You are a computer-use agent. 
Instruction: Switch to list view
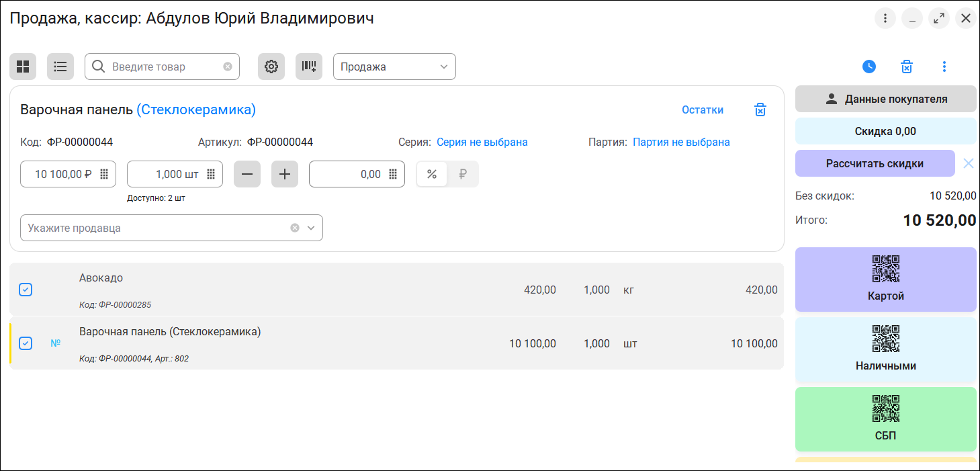60,67
